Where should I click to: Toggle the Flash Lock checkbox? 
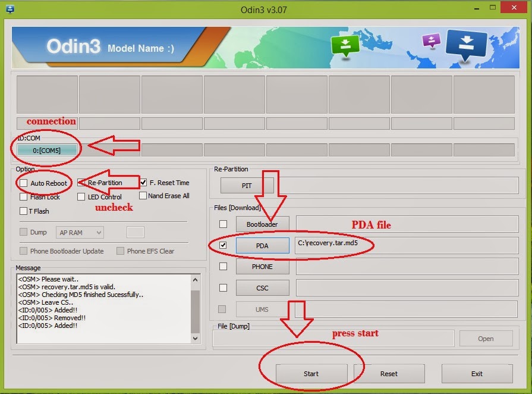23,196
